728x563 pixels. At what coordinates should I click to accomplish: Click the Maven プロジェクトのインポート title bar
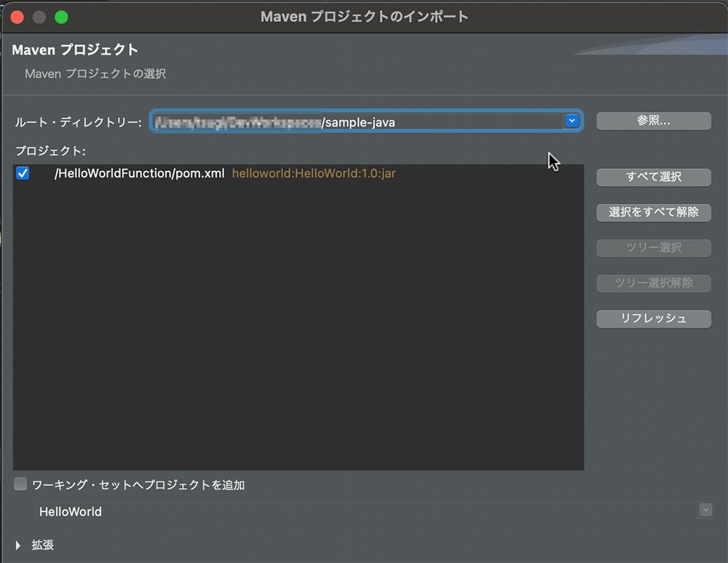point(364,16)
